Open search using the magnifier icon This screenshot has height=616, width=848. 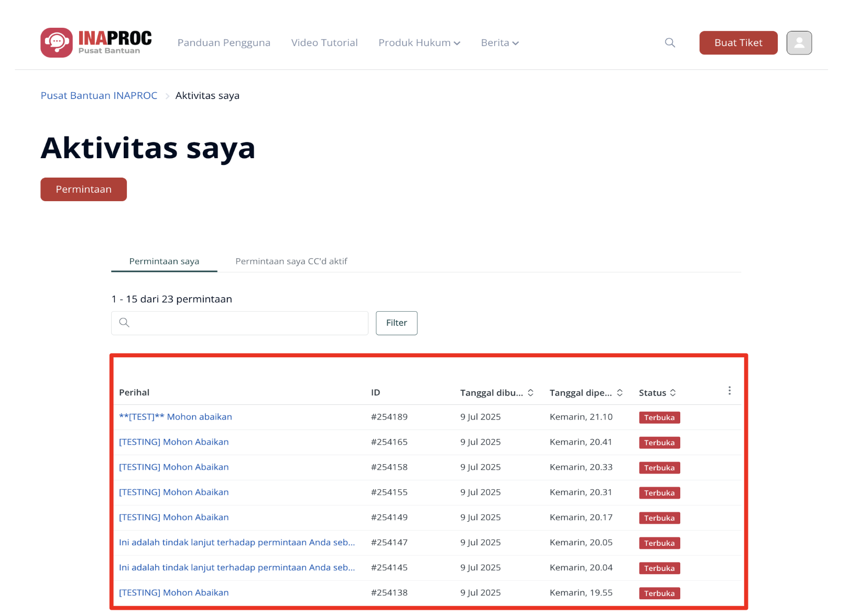click(x=670, y=42)
